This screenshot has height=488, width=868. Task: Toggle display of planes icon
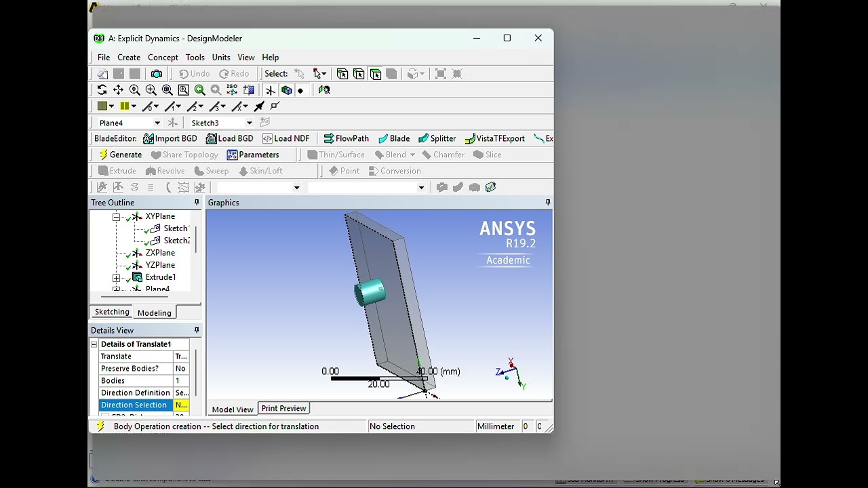270,90
